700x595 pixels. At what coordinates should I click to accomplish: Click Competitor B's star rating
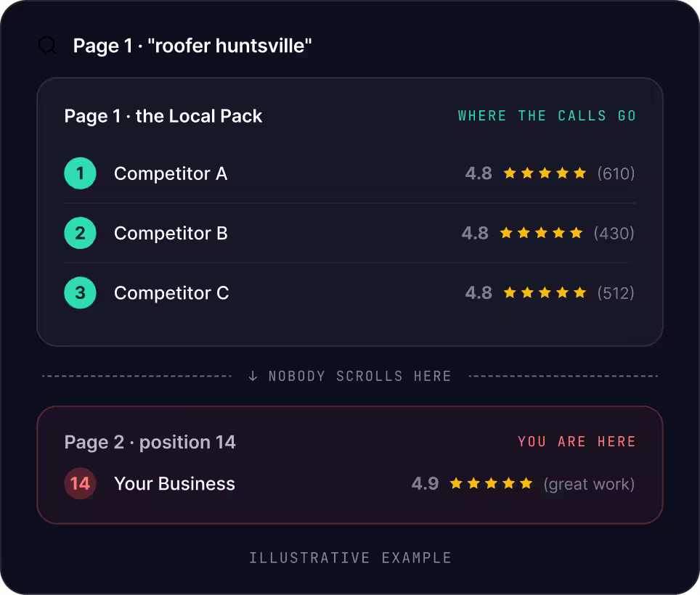coord(541,233)
